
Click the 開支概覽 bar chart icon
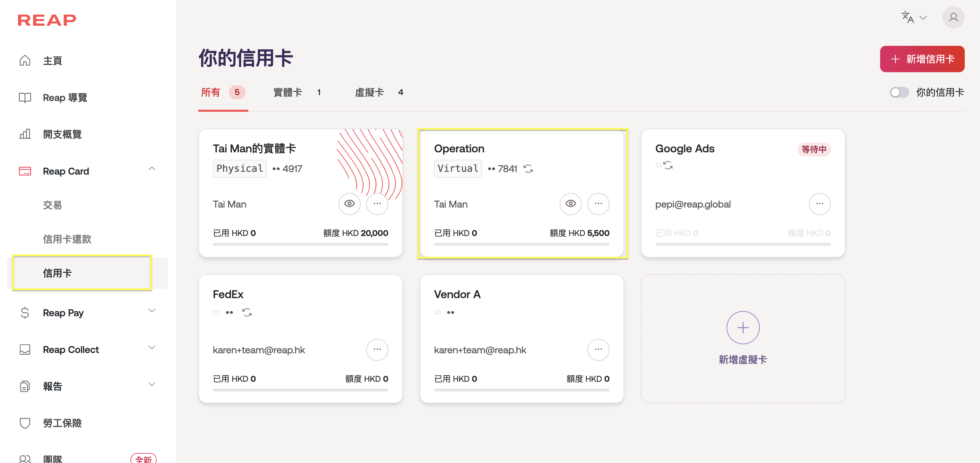point(25,134)
